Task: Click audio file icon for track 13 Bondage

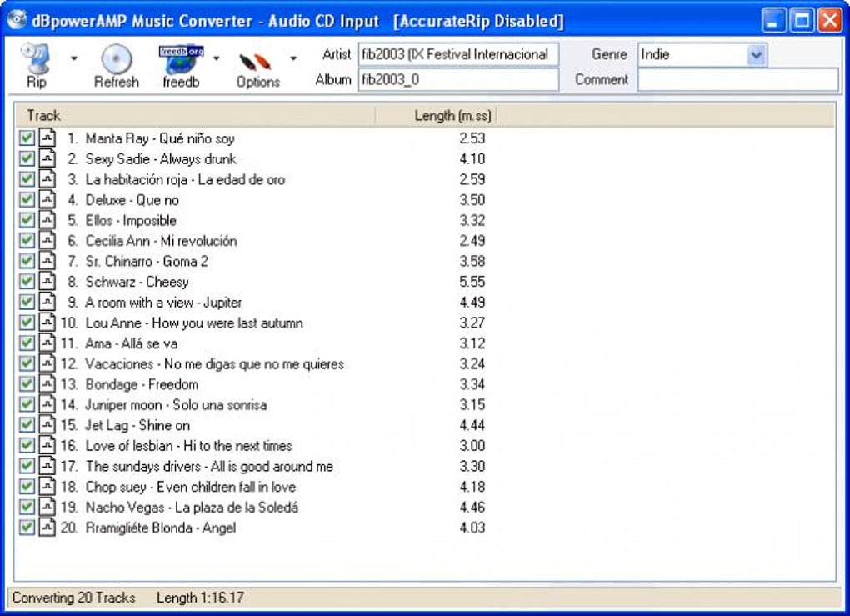Action: pyautogui.click(x=47, y=384)
